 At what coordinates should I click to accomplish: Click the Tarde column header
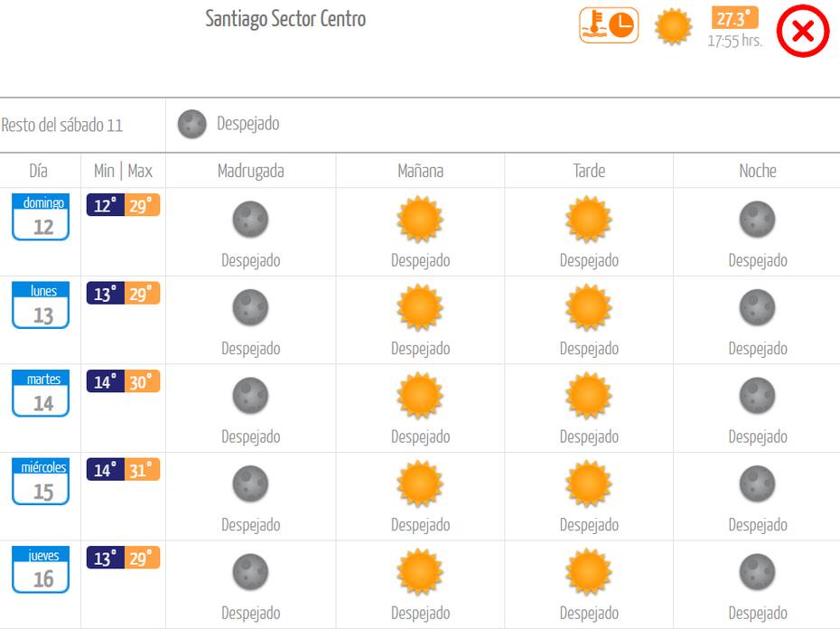tap(589, 171)
